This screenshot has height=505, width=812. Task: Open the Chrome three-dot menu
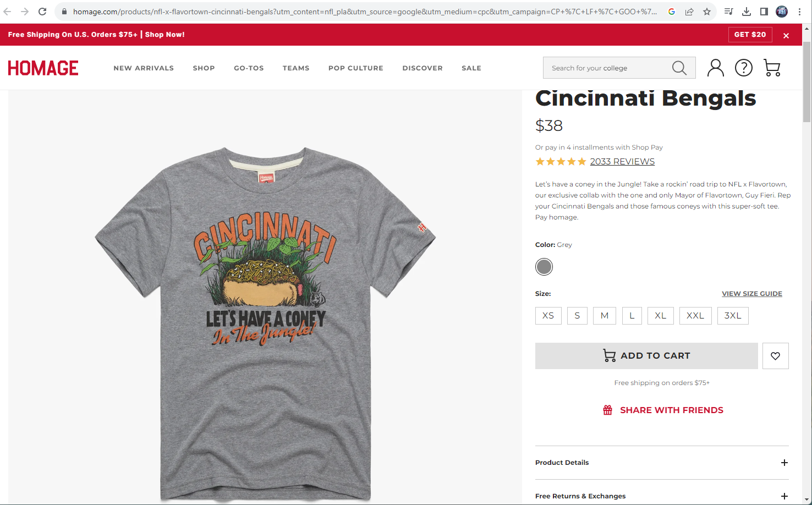pos(799,12)
